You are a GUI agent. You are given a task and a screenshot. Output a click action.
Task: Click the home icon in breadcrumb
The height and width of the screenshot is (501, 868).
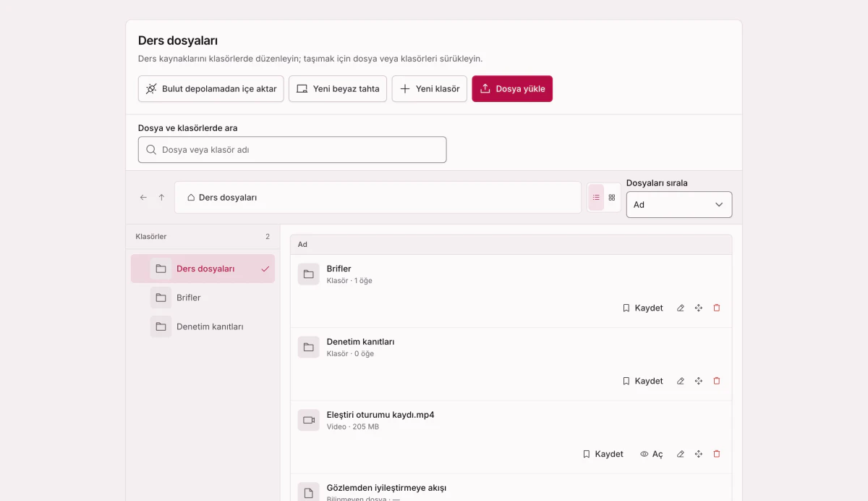191,198
